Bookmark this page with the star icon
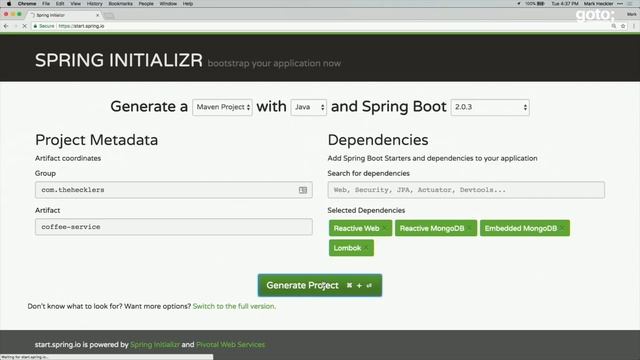The height and width of the screenshot is (360, 640). [623, 26]
